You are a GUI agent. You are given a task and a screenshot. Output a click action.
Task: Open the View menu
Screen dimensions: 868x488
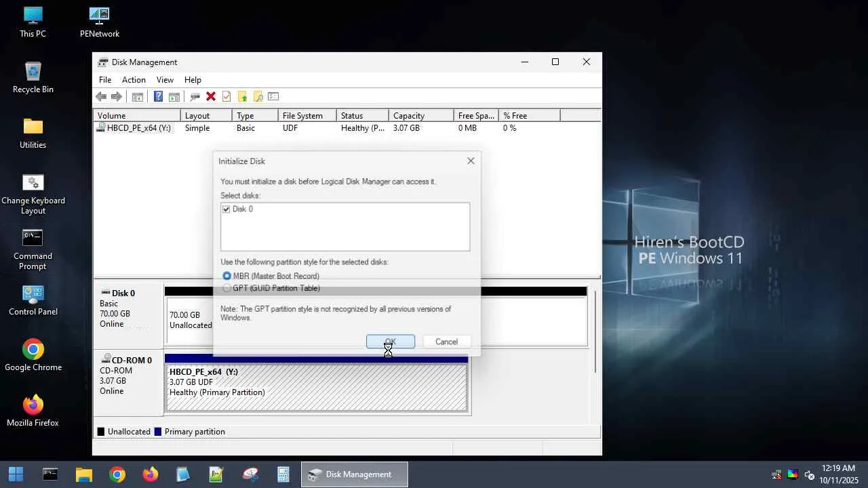click(165, 80)
